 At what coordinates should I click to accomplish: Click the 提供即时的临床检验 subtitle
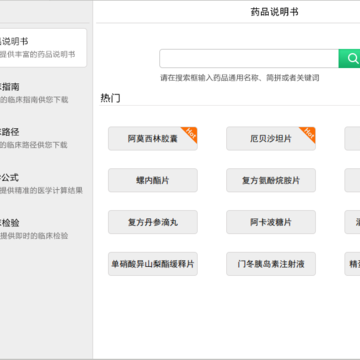pos(34,236)
